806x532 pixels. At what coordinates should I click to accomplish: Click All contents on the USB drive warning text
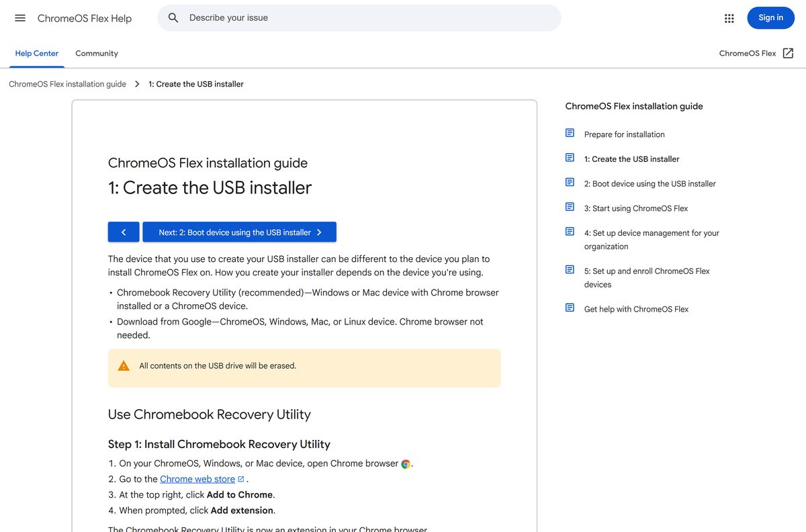click(x=218, y=366)
